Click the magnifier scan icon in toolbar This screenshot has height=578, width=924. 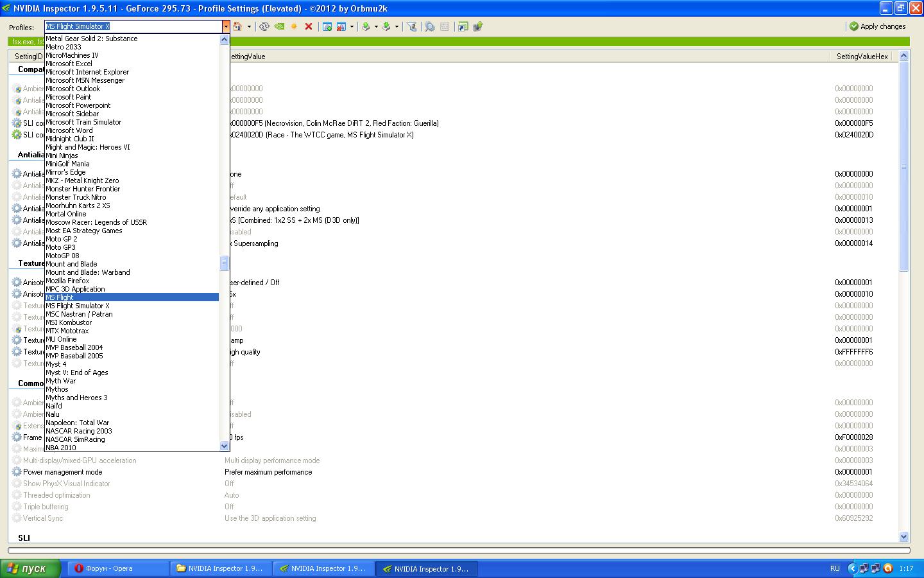(429, 26)
